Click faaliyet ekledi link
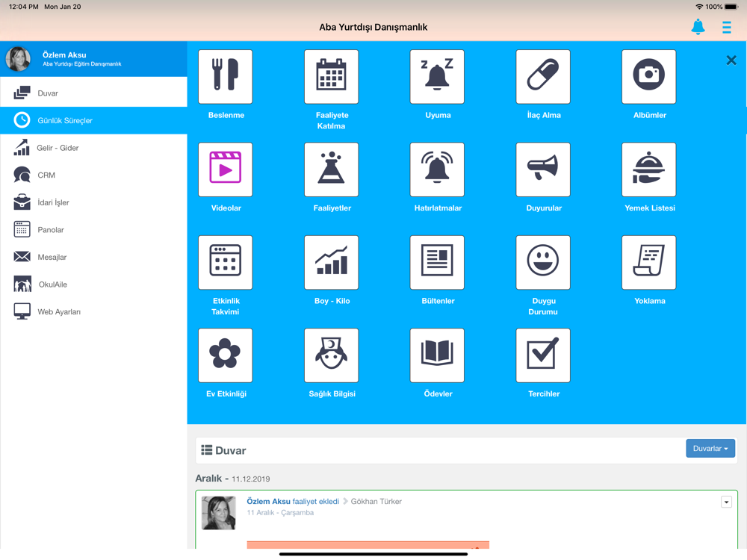This screenshot has width=747, height=560. 315,502
